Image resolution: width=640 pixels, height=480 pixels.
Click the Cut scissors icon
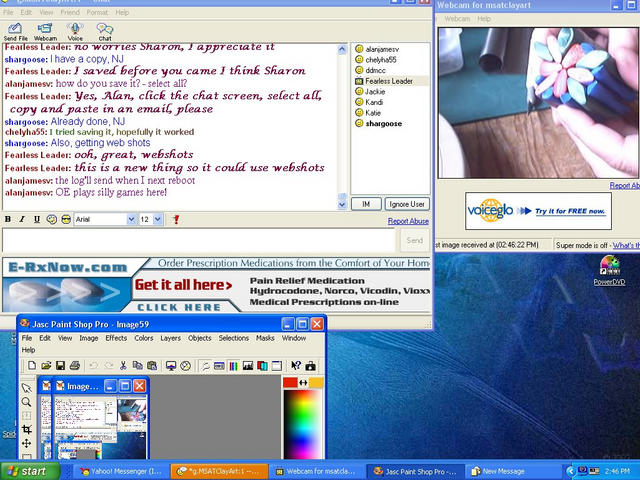123,366
